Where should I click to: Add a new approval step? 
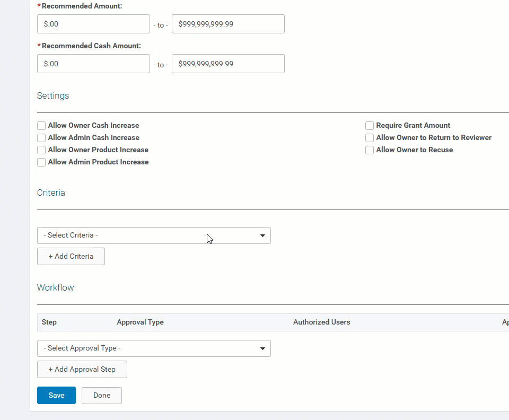point(82,370)
